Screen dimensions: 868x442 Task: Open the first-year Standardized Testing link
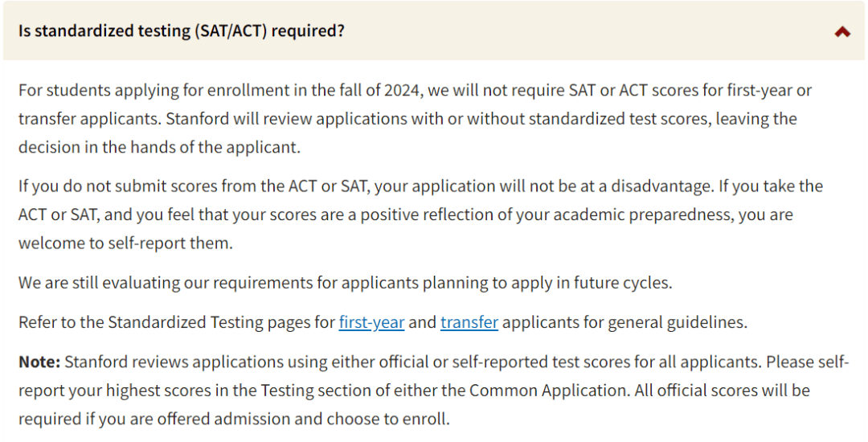coord(371,322)
